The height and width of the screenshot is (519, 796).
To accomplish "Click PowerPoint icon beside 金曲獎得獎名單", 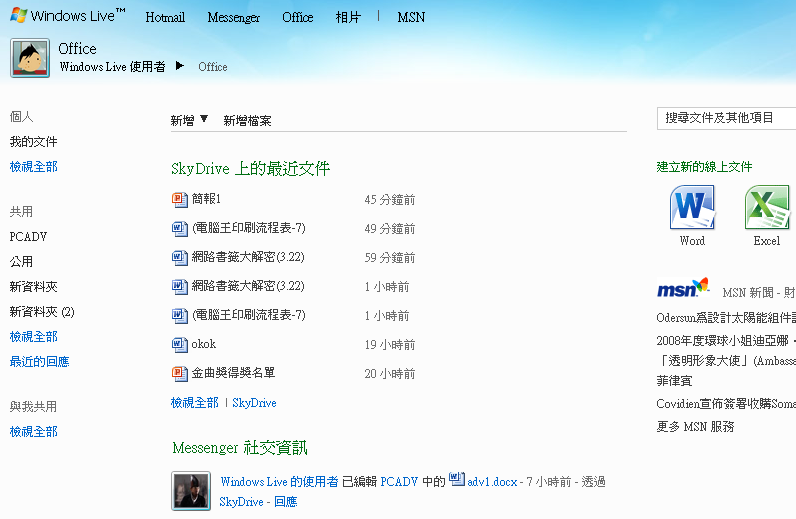I will click(179, 374).
